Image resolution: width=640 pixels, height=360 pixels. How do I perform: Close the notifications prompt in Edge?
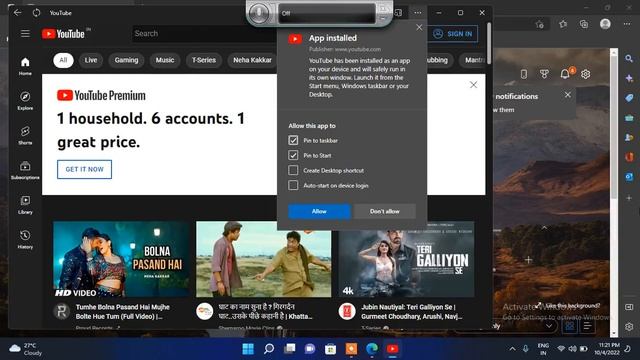pos(568,95)
